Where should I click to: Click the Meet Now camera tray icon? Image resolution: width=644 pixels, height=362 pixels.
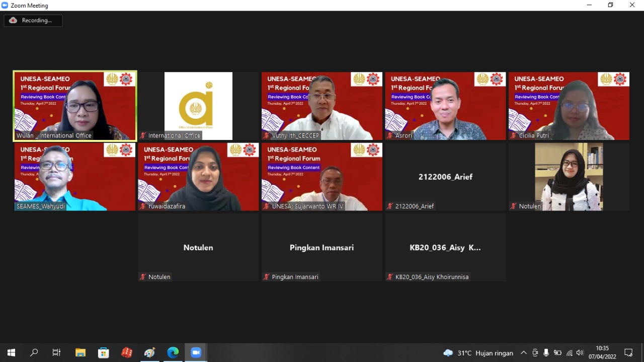pyautogui.click(x=535, y=353)
